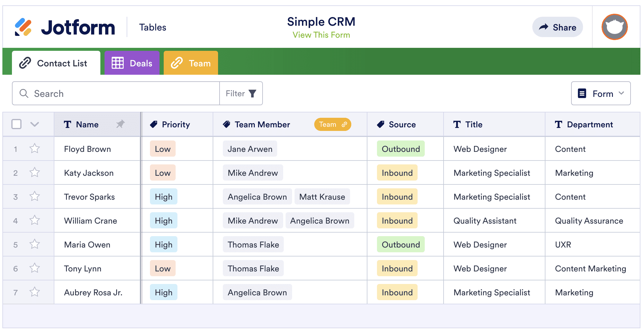Switch to the Deals tab

(132, 63)
